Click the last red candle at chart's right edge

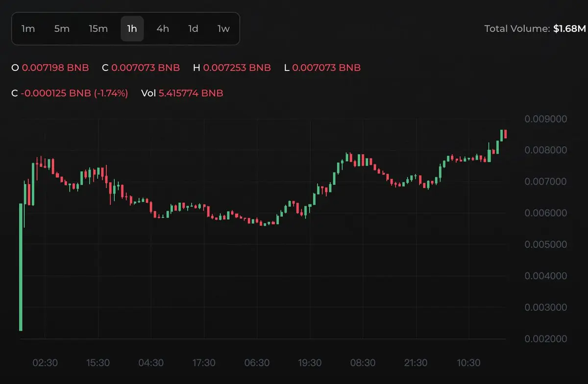505,134
